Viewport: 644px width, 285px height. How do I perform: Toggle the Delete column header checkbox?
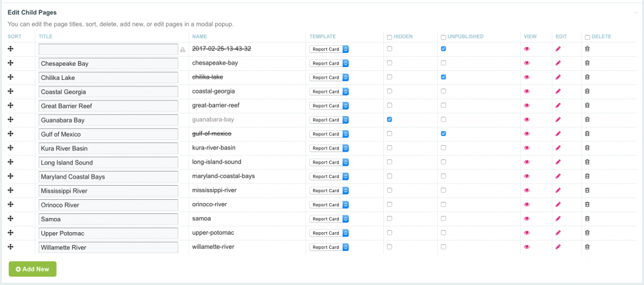[x=587, y=37]
